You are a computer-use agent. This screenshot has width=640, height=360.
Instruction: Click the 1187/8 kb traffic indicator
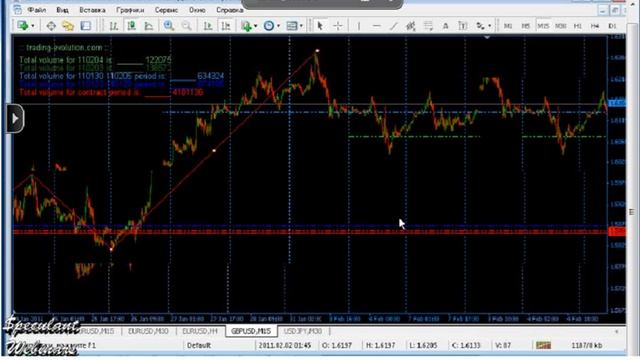pos(587,345)
